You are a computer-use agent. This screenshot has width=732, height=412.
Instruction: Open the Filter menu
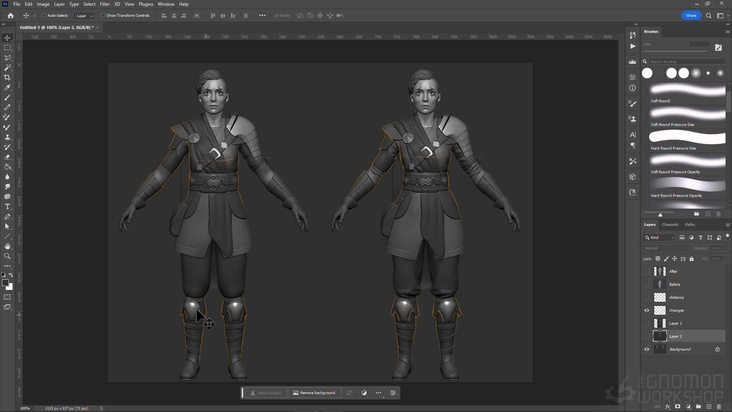(x=104, y=4)
